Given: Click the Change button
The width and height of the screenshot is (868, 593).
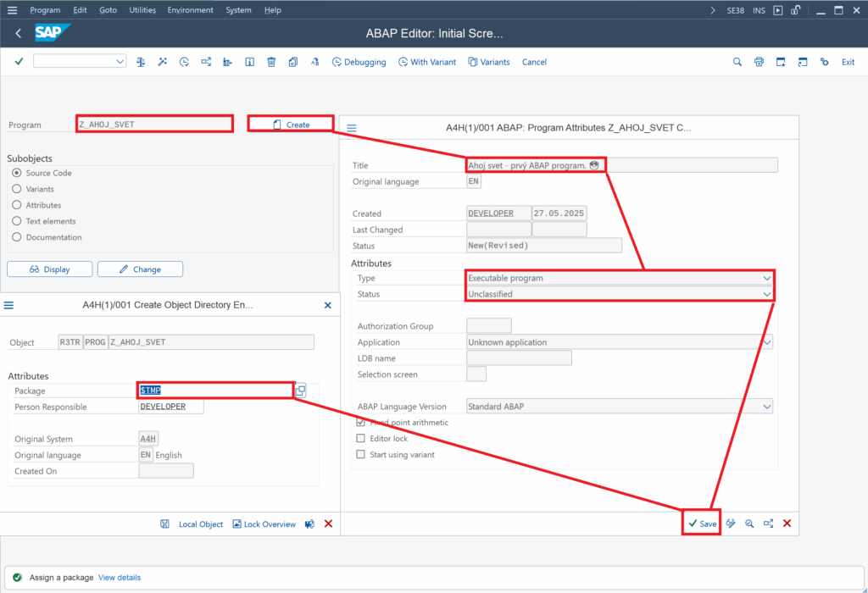Looking at the screenshot, I should 140,269.
